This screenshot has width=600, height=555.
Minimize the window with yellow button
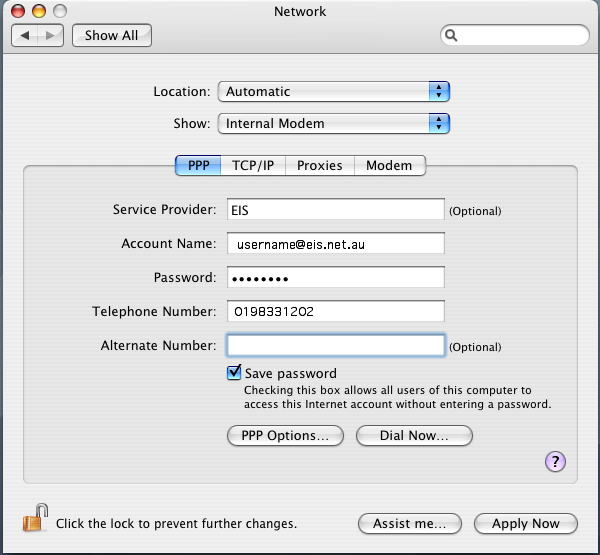(x=39, y=11)
